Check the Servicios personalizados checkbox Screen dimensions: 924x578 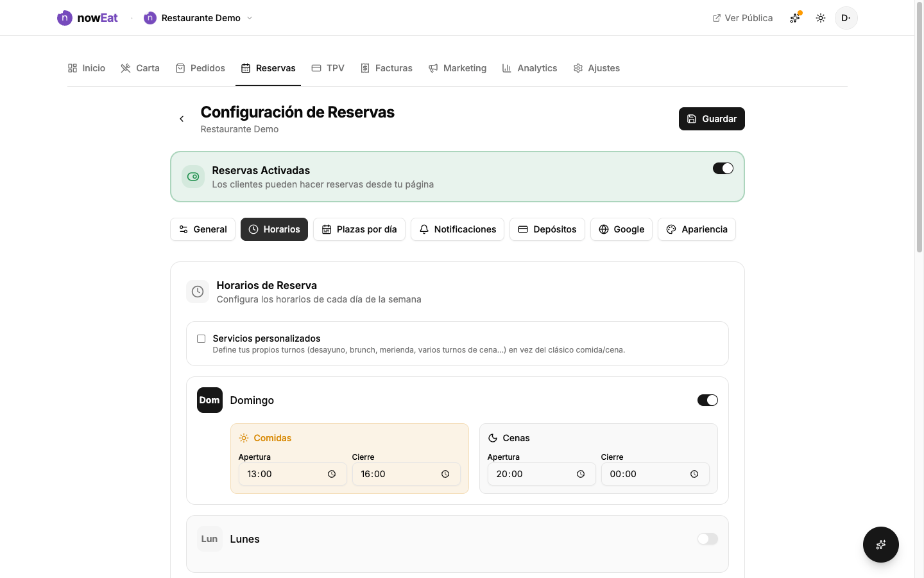pos(201,338)
